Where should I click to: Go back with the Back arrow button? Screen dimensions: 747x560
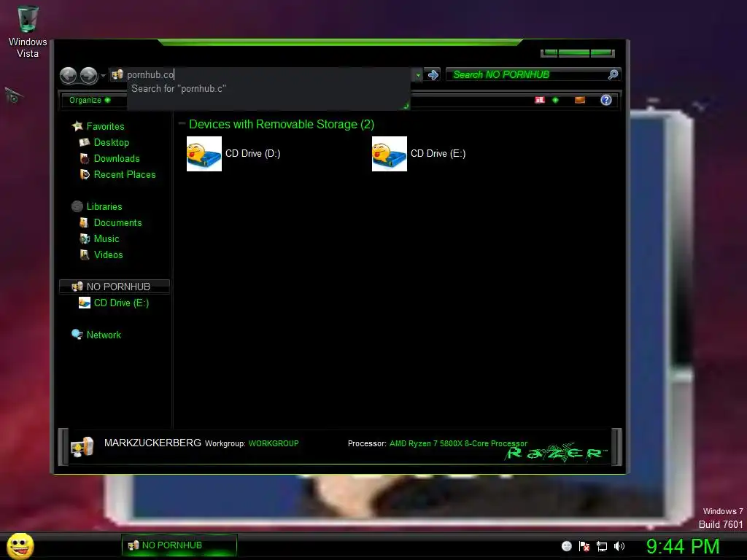[x=68, y=75]
